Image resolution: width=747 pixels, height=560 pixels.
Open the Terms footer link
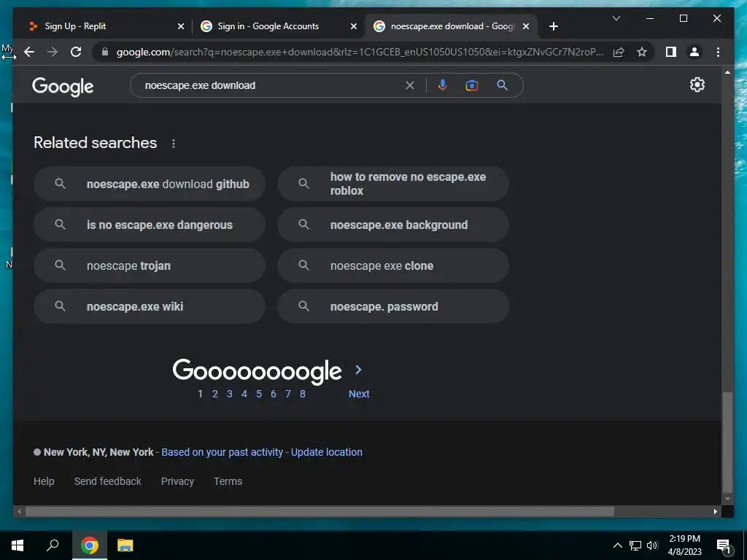click(x=228, y=481)
